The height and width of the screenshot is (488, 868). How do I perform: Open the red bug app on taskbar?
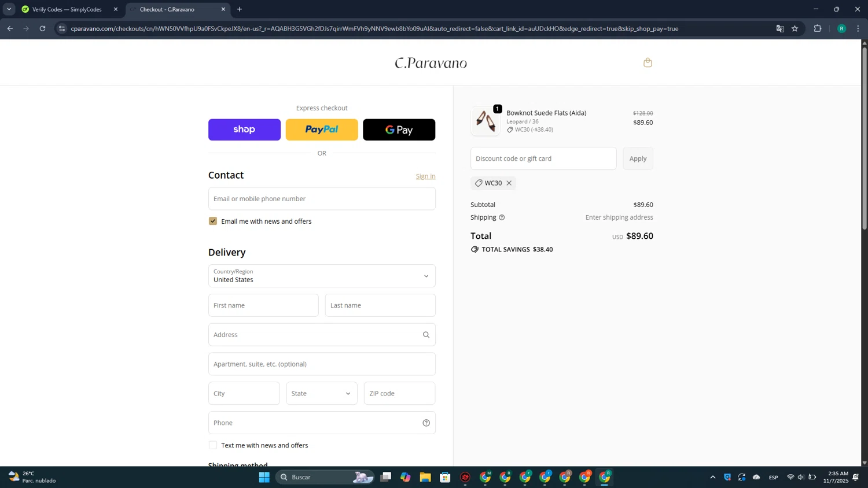465,477
